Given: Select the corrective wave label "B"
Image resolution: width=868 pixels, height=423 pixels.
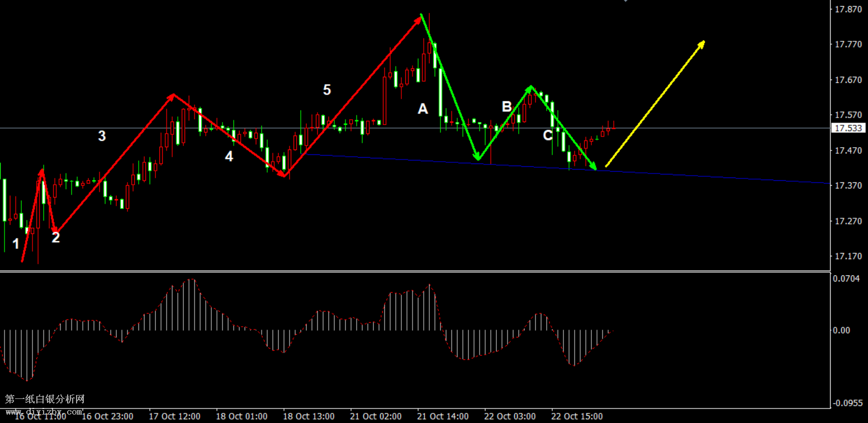Looking at the screenshot, I should [506, 107].
